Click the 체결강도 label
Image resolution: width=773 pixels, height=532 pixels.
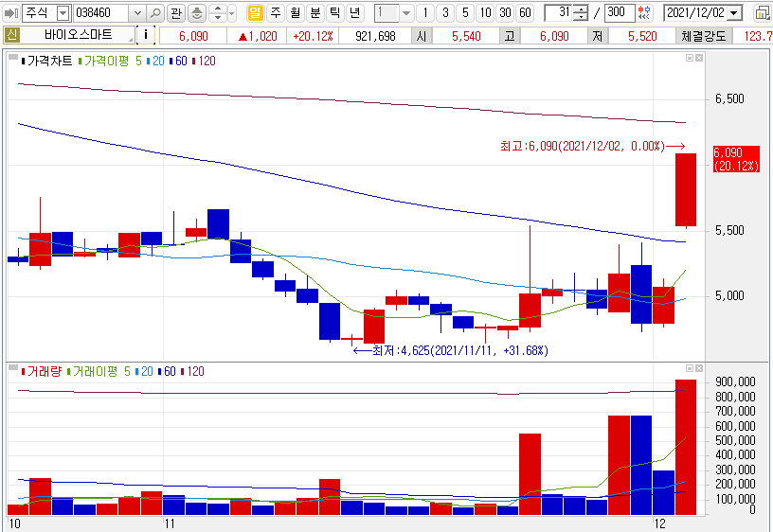(704, 36)
